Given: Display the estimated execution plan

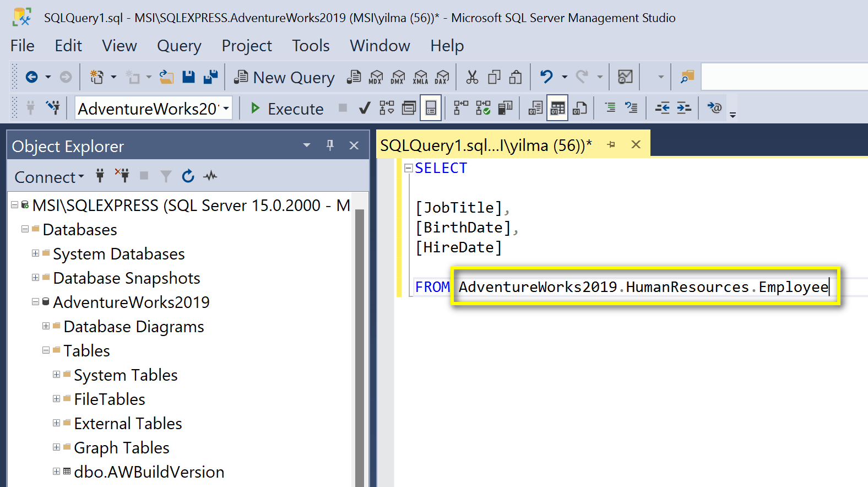Looking at the screenshot, I should pos(387,108).
